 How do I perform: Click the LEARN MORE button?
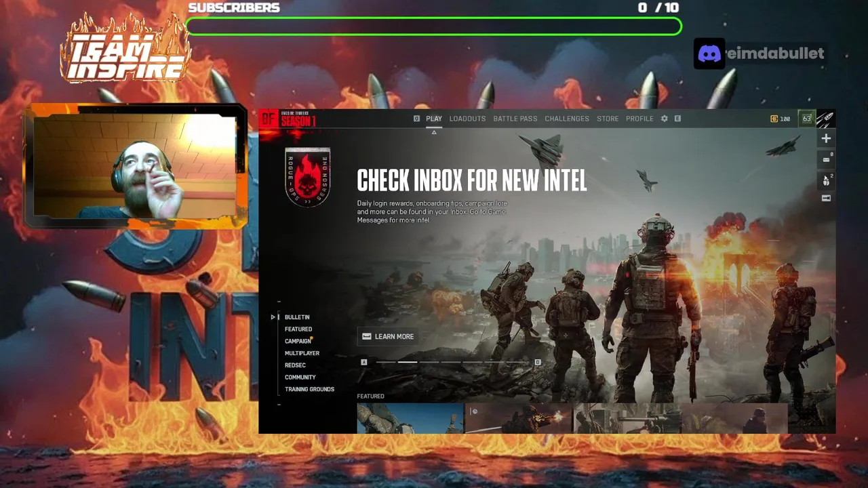pos(388,336)
